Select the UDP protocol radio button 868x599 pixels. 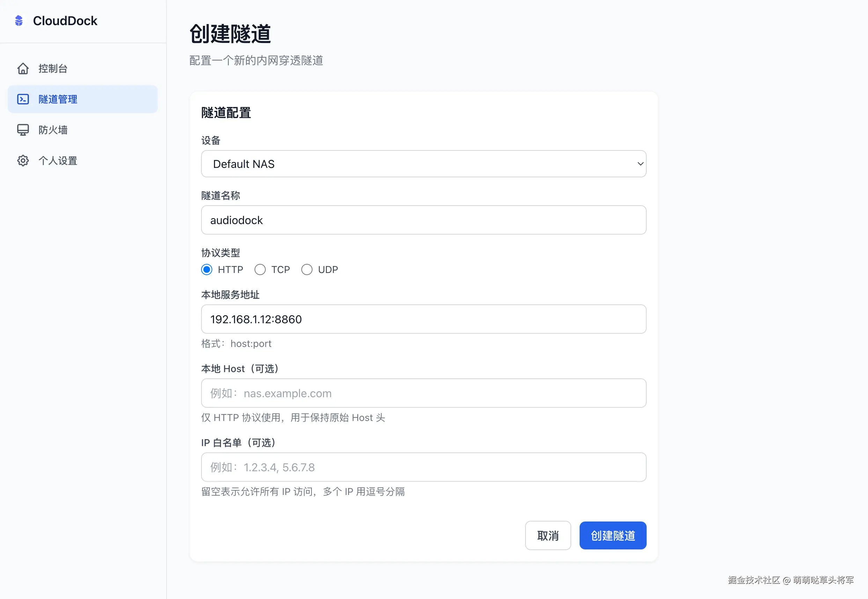point(307,269)
